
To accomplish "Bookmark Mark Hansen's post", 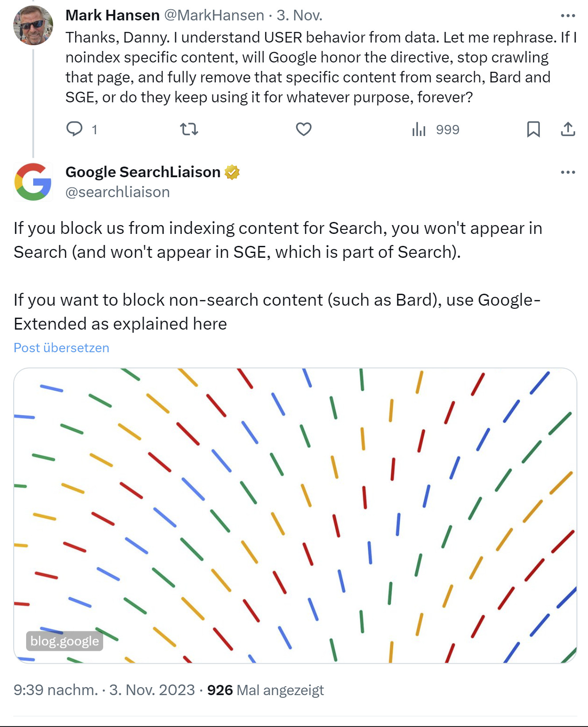I will click(533, 129).
